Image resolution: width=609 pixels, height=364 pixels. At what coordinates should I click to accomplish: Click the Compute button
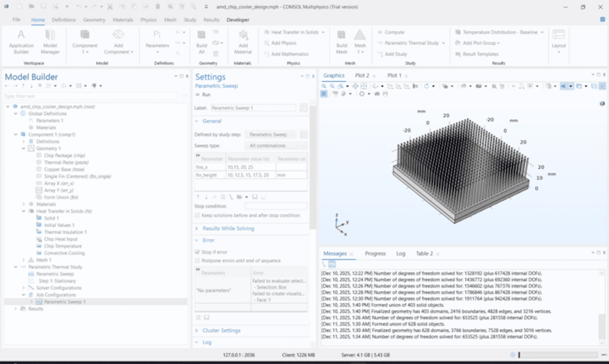(394, 32)
